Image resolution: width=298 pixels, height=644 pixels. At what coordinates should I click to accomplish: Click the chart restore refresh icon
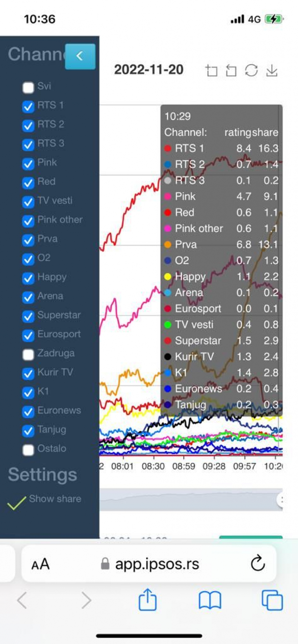(251, 70)
